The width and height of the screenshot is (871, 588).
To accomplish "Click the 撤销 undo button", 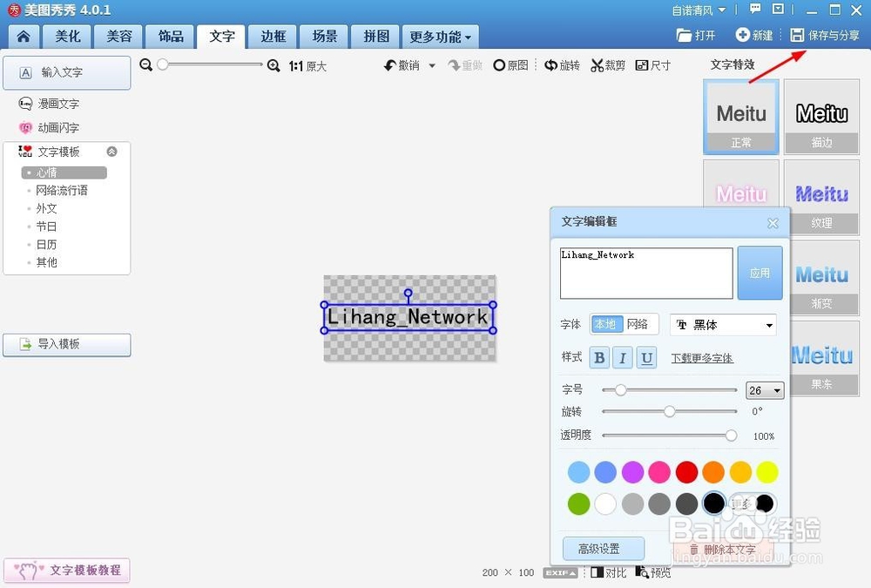I will click(x=402, y=65).
